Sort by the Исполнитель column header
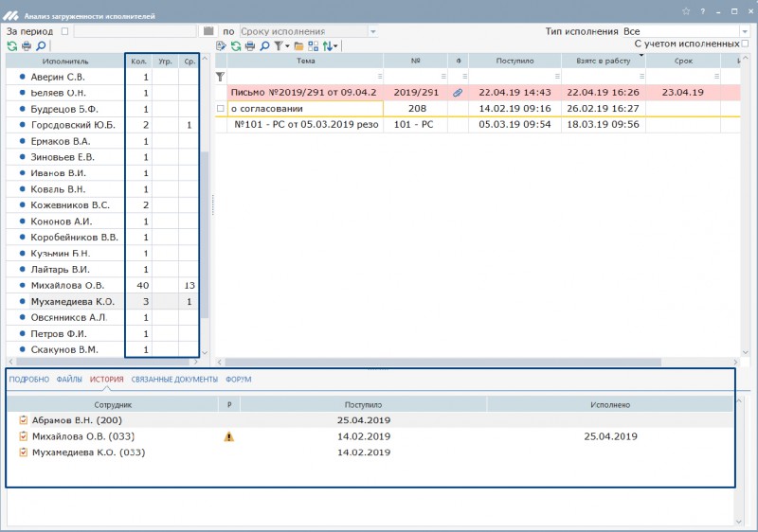The image size is (758, 532). point(65,62)
